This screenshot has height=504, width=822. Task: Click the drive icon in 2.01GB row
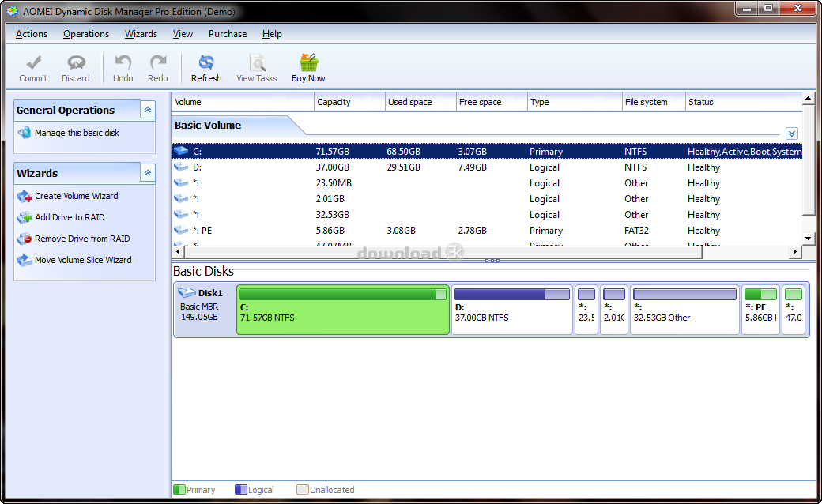(181, 198)
